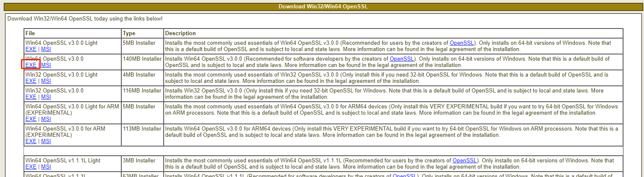
Task: Get the 116MB Win32 OpenSSL v3.0.0 EXE
Action: click(31, 97)
